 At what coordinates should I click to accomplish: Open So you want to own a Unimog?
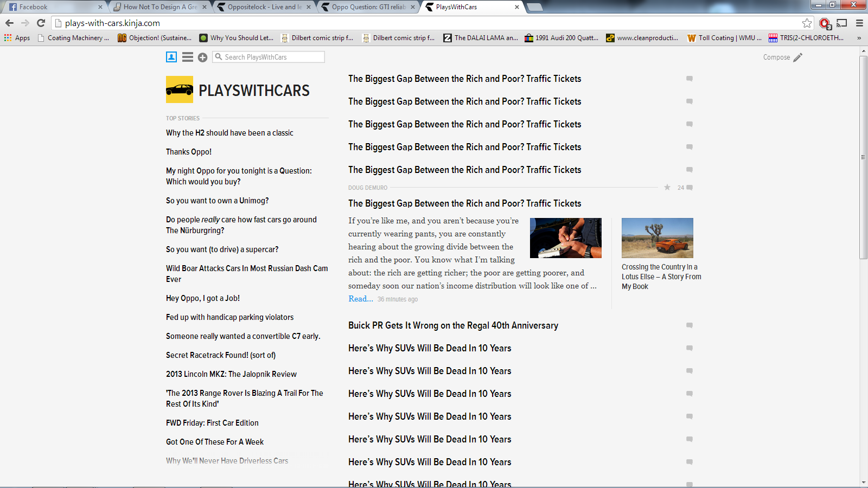pos(218,201)
